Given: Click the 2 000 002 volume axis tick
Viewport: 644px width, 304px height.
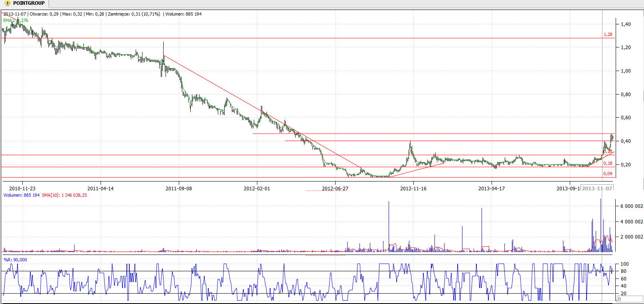Looking at the screenshot, I should (632, 237).
